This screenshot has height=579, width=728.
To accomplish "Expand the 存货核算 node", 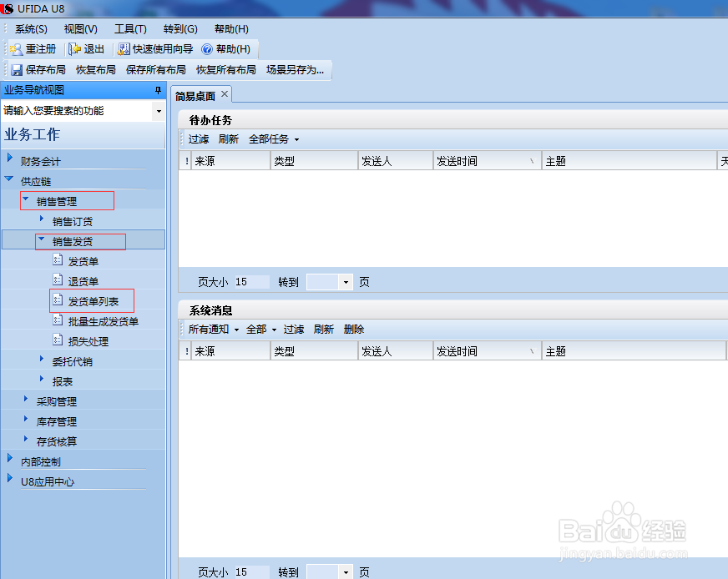I will point(26,439).
